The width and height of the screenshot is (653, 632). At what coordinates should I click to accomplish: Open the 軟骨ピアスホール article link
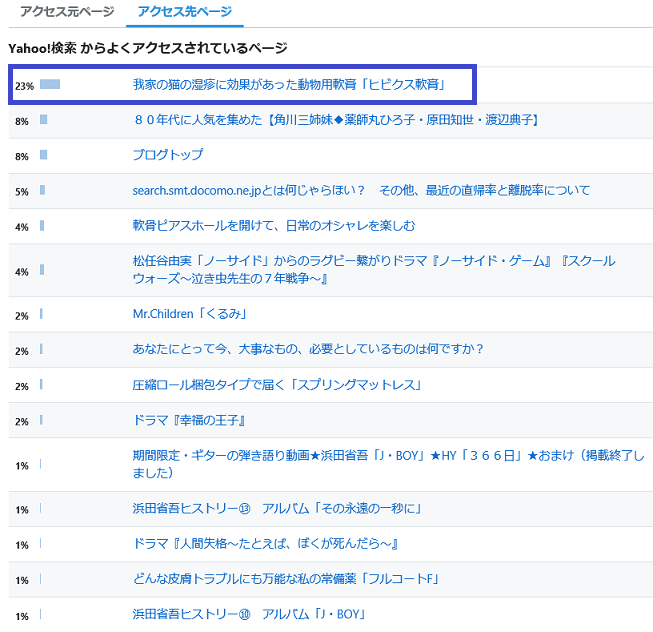274,226
